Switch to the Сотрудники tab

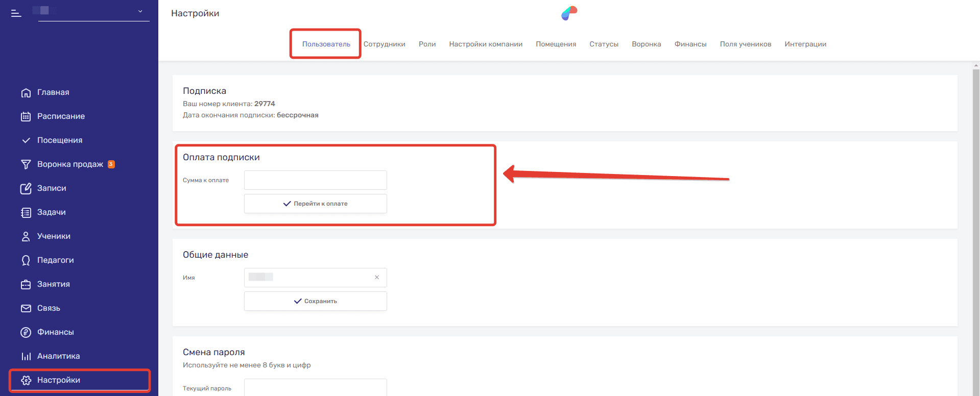[384, 44]
